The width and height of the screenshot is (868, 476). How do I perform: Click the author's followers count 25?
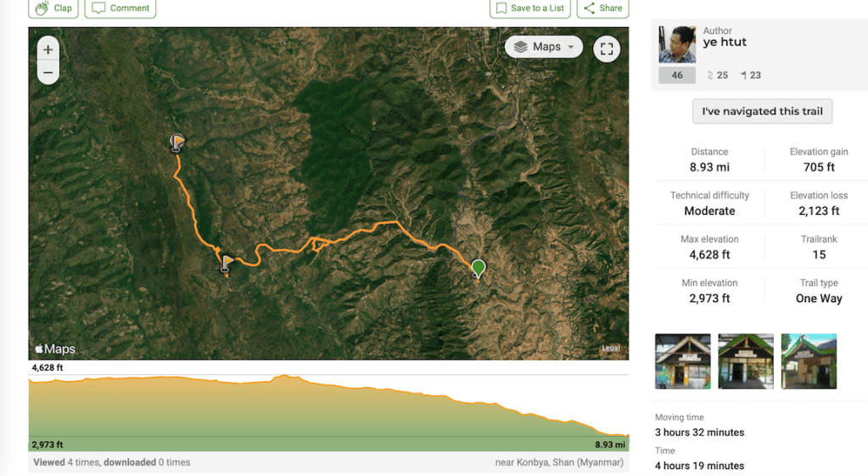[718, 76]
